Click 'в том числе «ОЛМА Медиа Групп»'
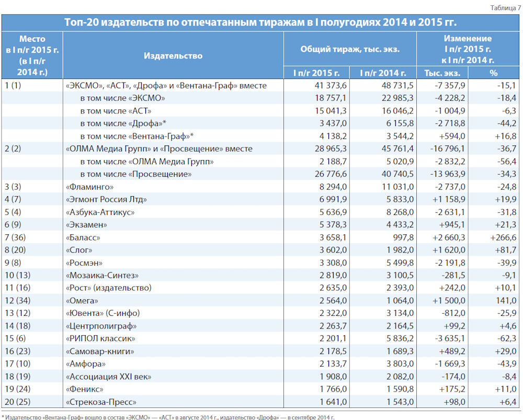This screenshot has height=420, width=523. click(147, 162)
